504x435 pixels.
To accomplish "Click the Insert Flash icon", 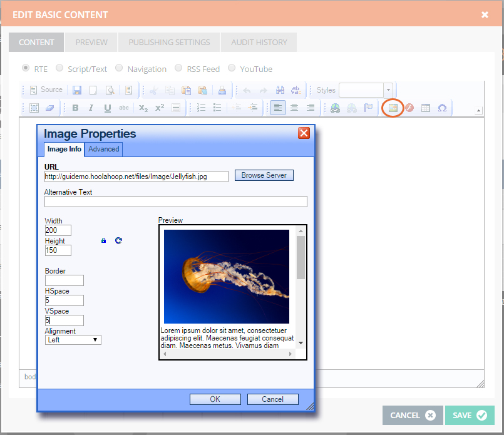I will 409,108.
